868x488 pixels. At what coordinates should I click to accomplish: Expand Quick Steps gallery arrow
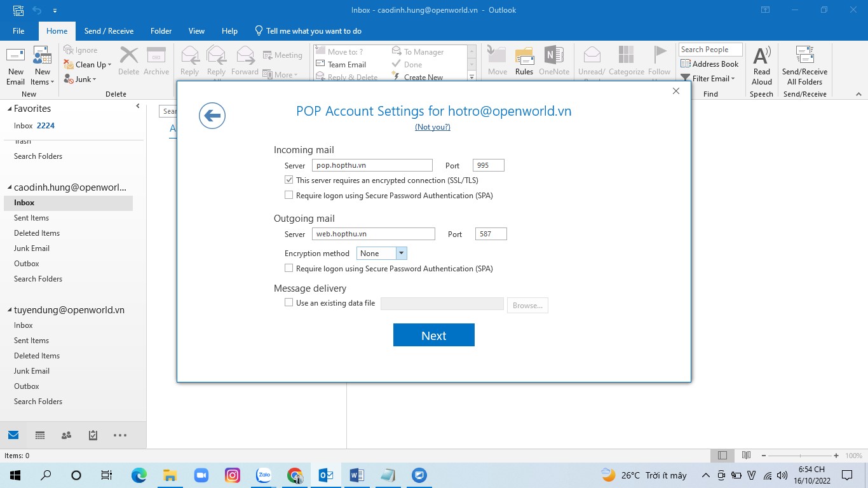point(471,77)
